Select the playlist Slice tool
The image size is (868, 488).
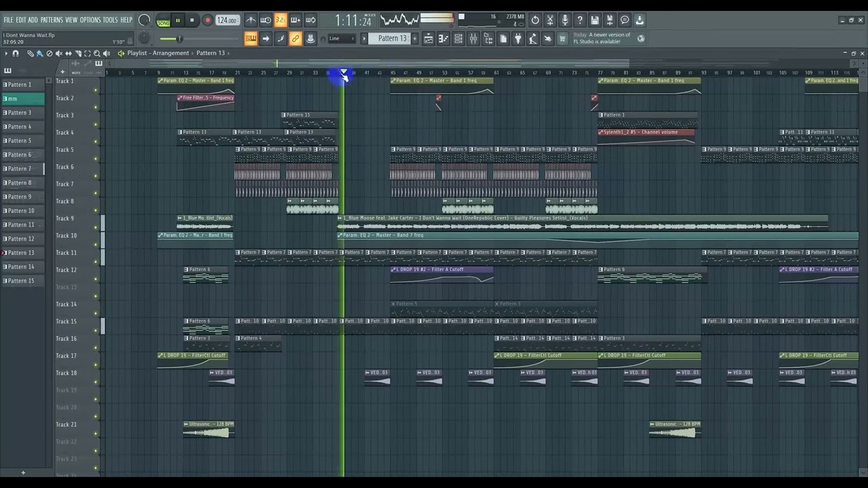(x=78, y=53)
